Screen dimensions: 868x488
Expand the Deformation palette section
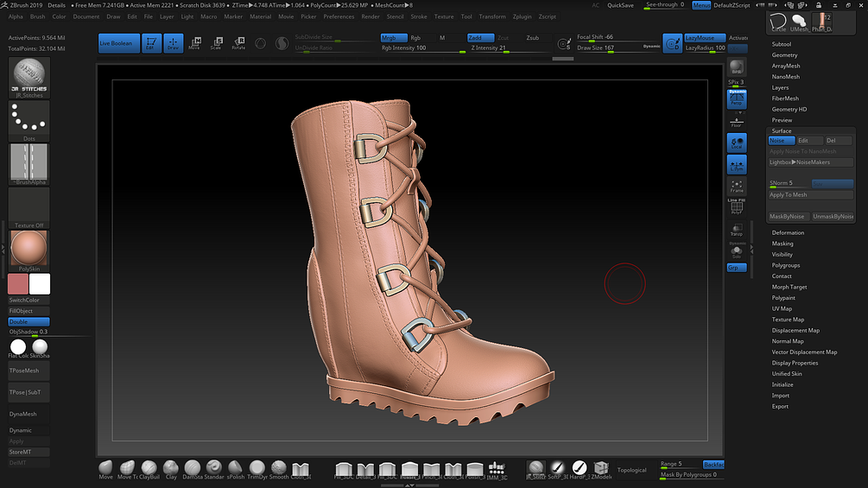[x=788, y=233]
